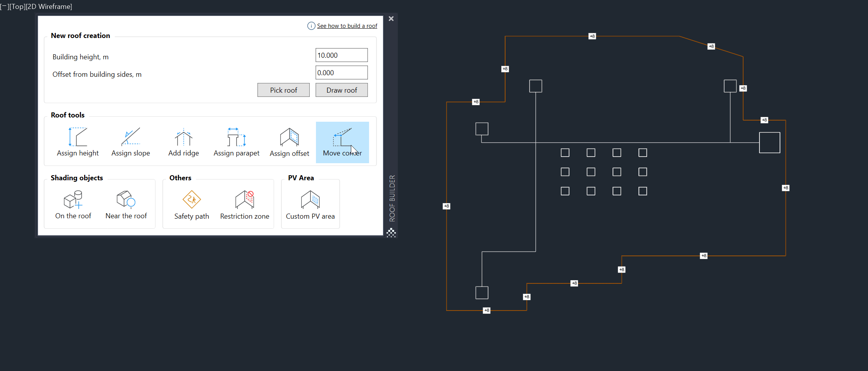Click the ROOF BUILDER vertical title bar
868x371 pixels.
point(392,198)
